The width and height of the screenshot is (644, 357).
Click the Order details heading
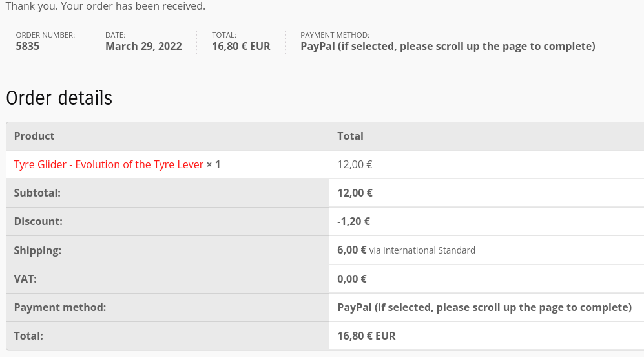(59, 98)
